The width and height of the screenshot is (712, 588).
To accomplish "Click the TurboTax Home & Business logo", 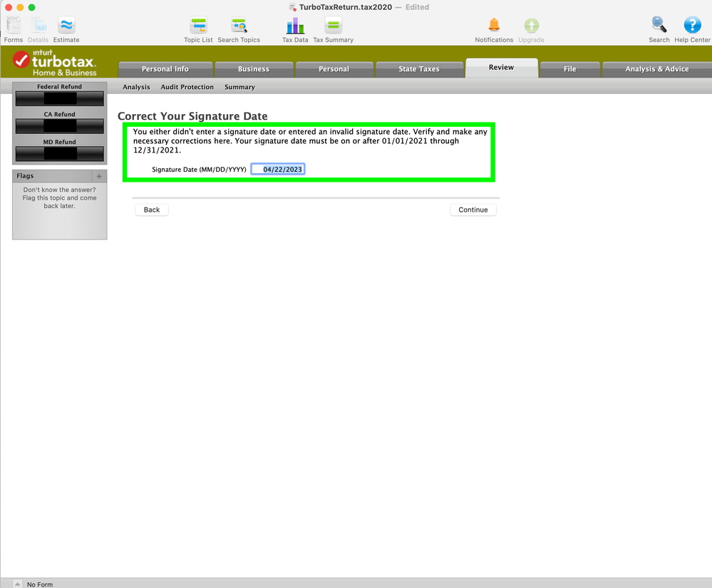I will (54, 63).
